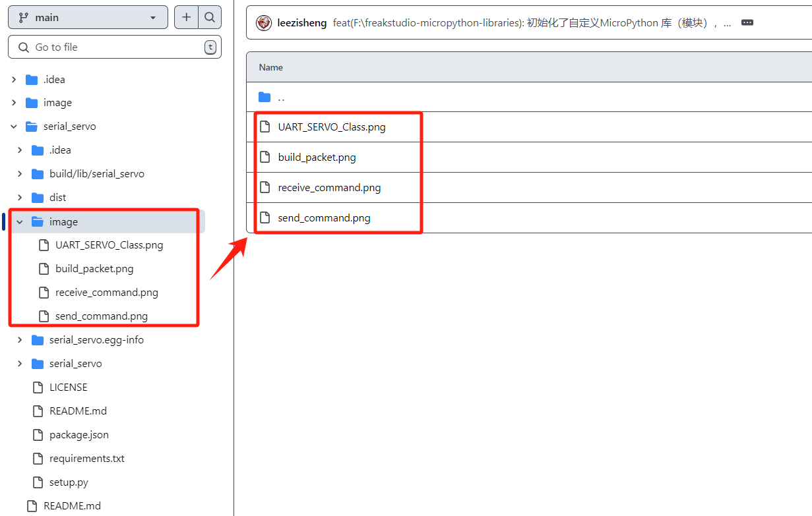The image size is (812, 516).
Task: Open UART_SERVO_Class.png in the sidebar tree
Action: [109, 245]
